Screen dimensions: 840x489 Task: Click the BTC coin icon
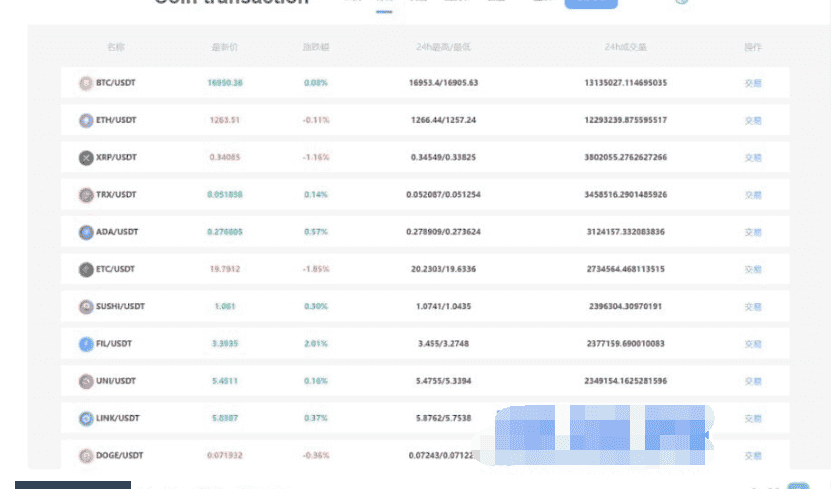pyautogui.click(x=86, y=83)
